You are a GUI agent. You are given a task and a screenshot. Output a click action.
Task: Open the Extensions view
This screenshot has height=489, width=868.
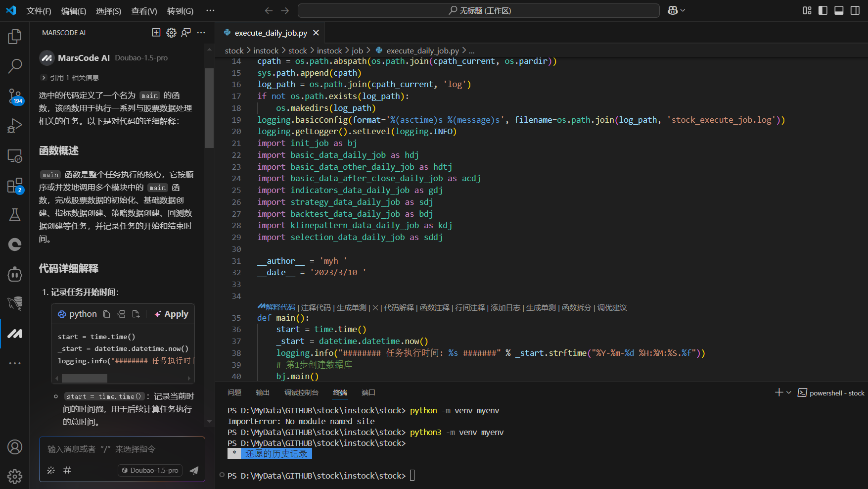[15, 186]
